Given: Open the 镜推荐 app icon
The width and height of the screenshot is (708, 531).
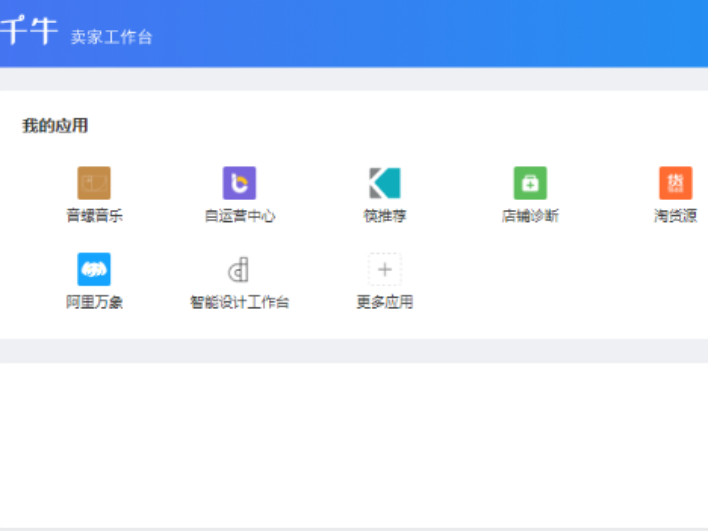Looking at the screenshot, I should click(x=385, y=183).
